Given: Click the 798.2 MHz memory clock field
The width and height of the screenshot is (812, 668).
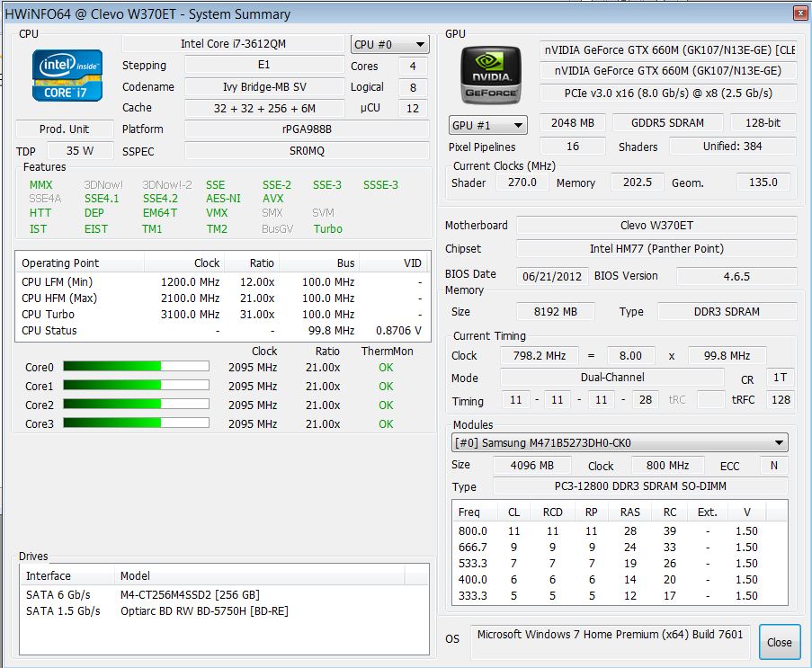Looking at the screenshot, I should click(x=540, y=356).
